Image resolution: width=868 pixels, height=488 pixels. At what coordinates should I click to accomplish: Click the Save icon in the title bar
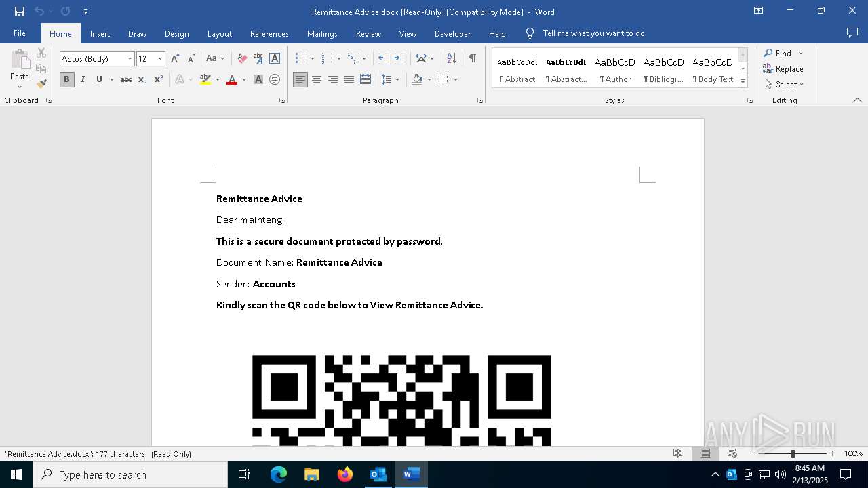click(x=20, y=12)
